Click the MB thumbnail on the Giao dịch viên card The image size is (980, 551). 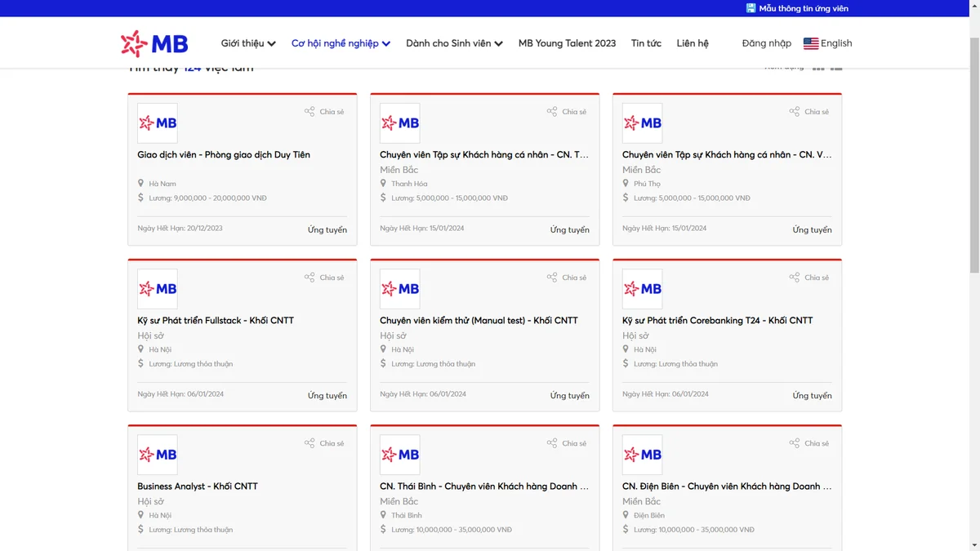point(158,123)
